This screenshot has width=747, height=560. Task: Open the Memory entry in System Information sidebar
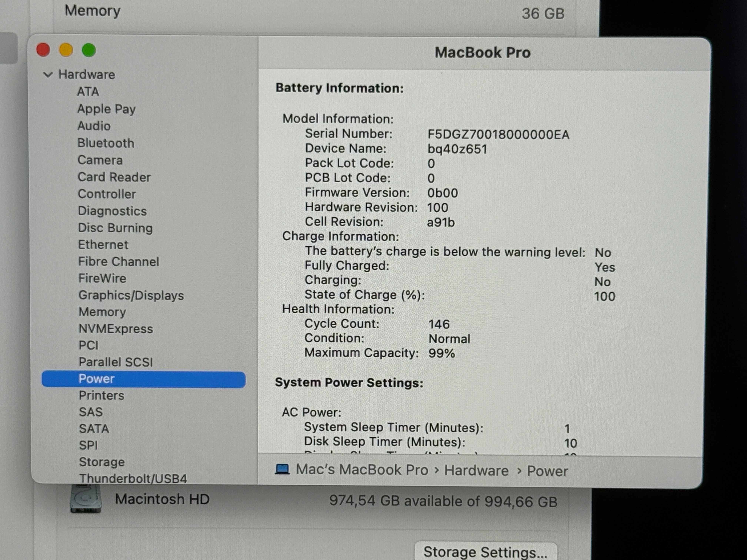point(102,312)
